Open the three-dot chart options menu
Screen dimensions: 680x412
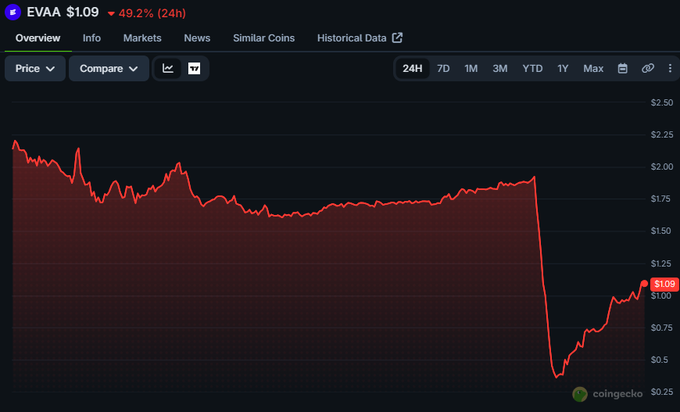670,69
